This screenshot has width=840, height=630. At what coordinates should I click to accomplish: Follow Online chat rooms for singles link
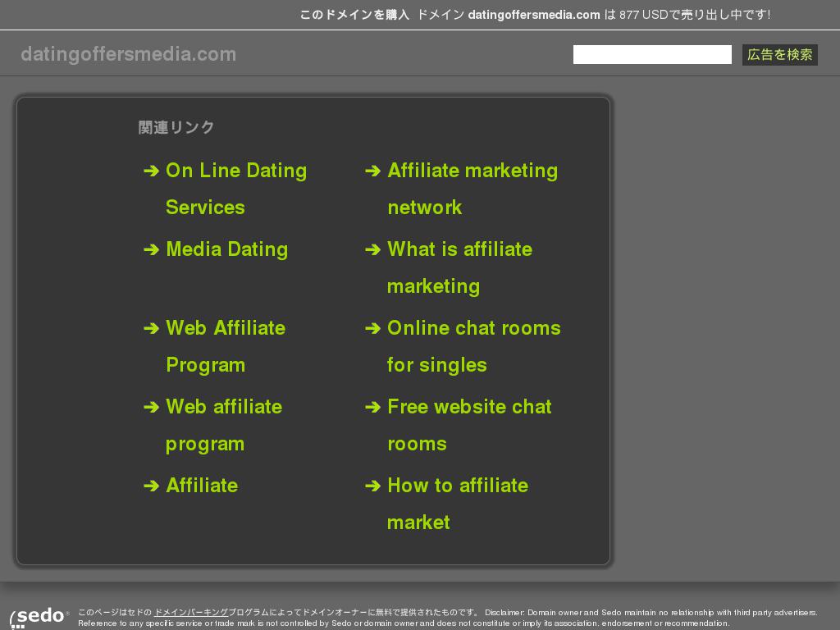pyautogui.click(x=474, y=346)
